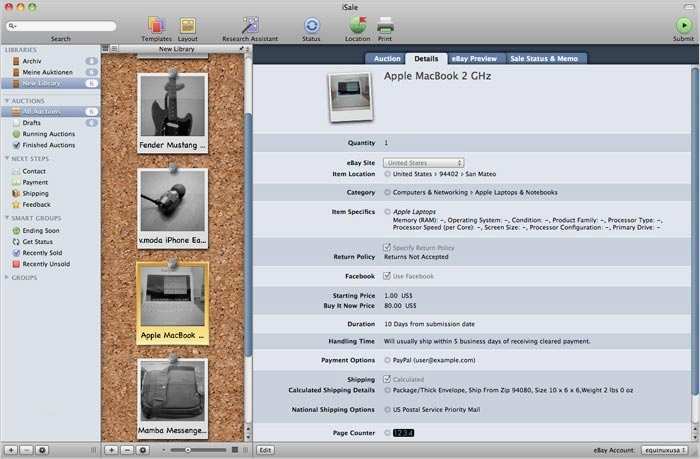Click Page Counter circle button

click(x=387, y=433)
